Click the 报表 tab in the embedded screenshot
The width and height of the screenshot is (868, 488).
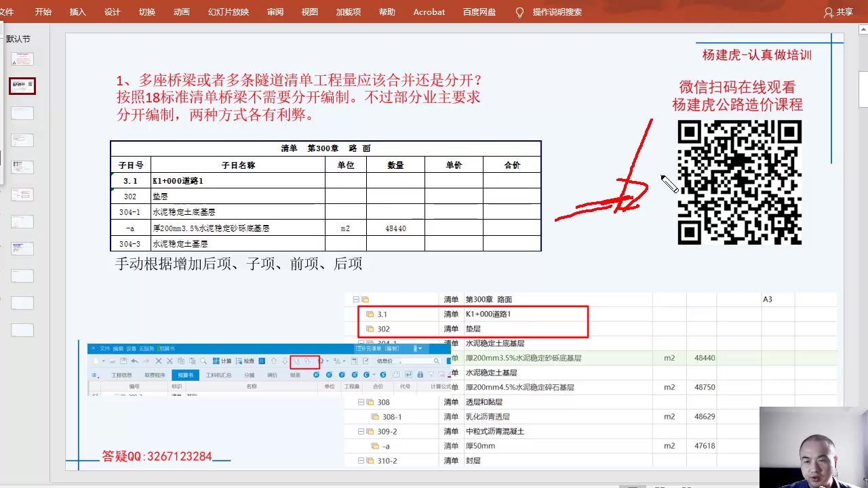click(295, 375)
